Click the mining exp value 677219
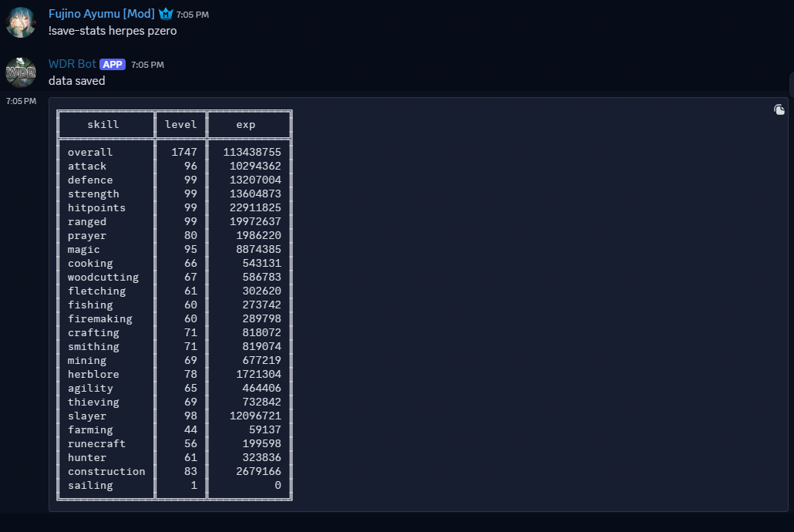 (262, 360)
